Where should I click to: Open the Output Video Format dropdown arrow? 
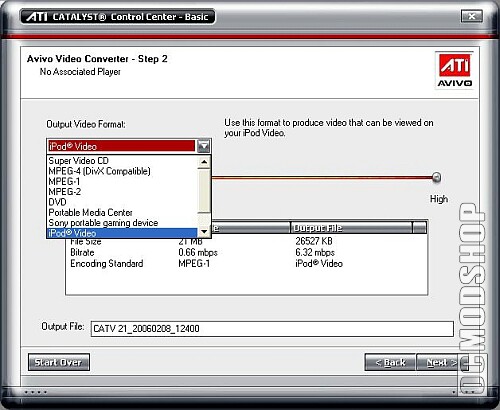(203, 146)
